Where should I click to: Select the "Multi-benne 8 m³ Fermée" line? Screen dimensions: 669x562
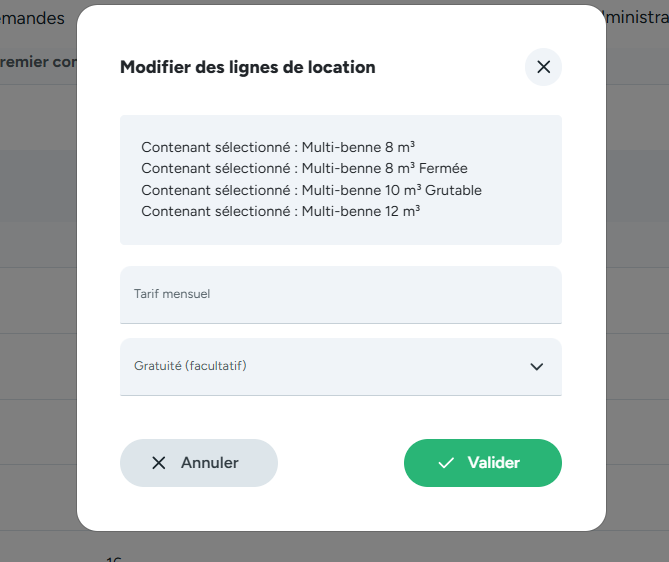(x=304, y=168)
